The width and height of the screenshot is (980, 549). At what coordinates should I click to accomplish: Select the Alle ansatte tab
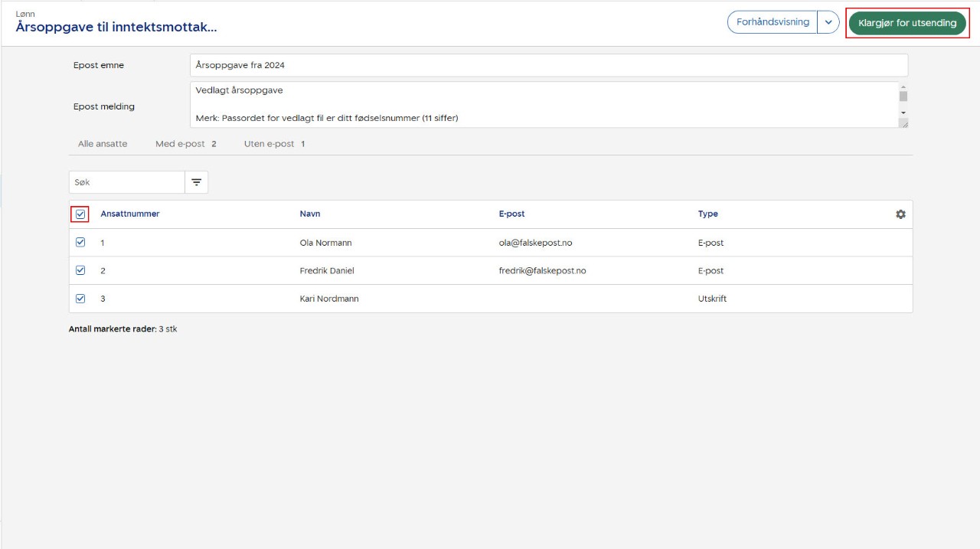coord(102,143)
